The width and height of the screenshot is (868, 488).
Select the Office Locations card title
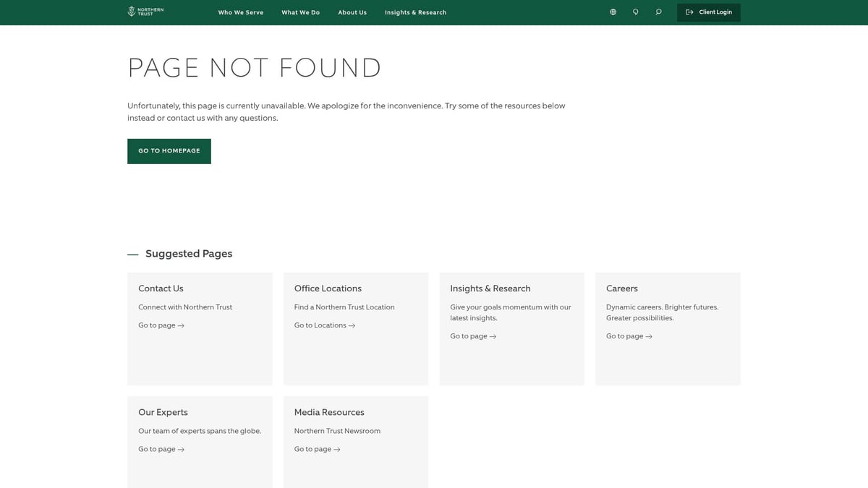328,288
